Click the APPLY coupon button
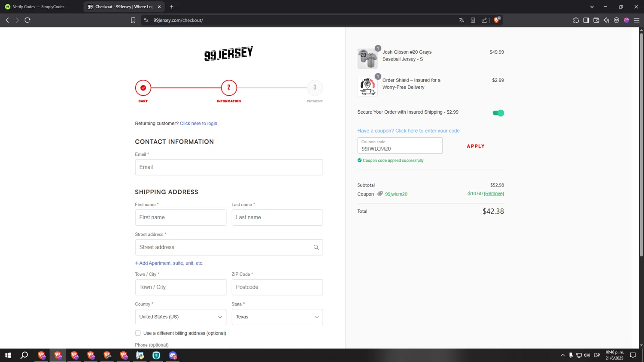The image size is (644, 362). (476, 146)
